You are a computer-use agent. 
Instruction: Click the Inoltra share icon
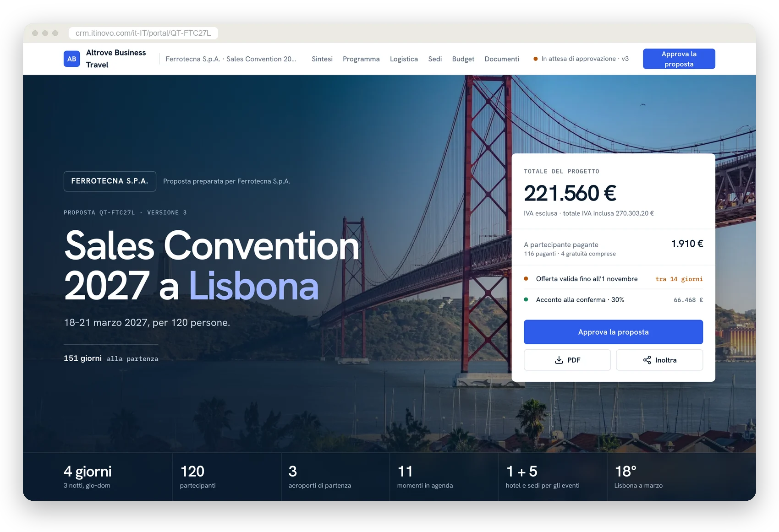click(x=647, y=360)
